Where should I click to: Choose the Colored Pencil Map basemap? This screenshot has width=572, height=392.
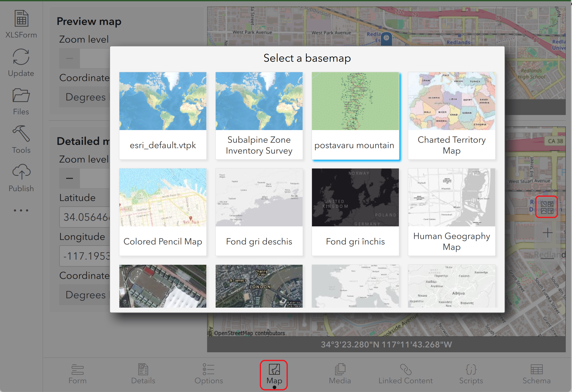[x=163, y=212]
